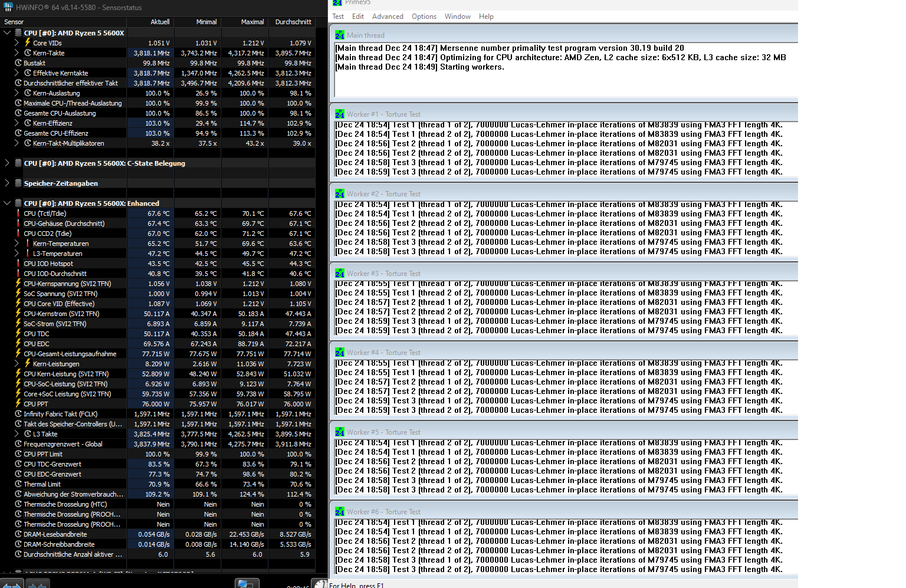Expand the Kern-Auslastung row
Image resolution: width=906 pixels, height=588 pixels.
(17, 93)
